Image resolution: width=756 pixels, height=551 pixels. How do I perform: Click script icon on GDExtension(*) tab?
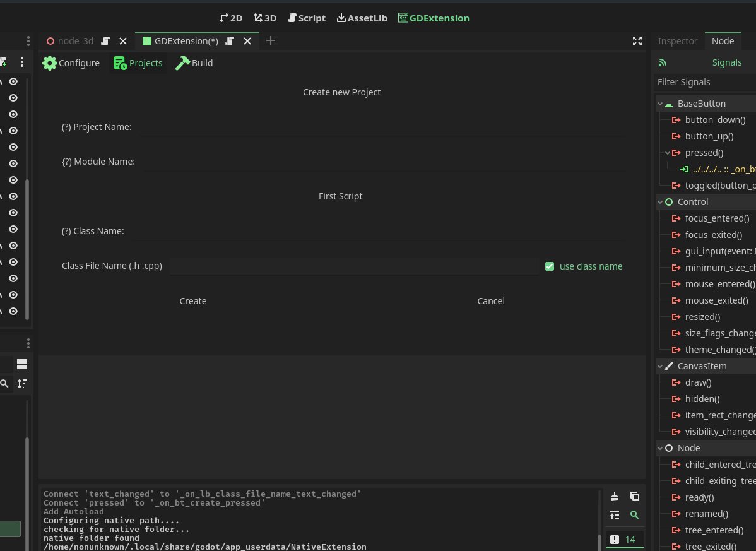coord(230,41)
